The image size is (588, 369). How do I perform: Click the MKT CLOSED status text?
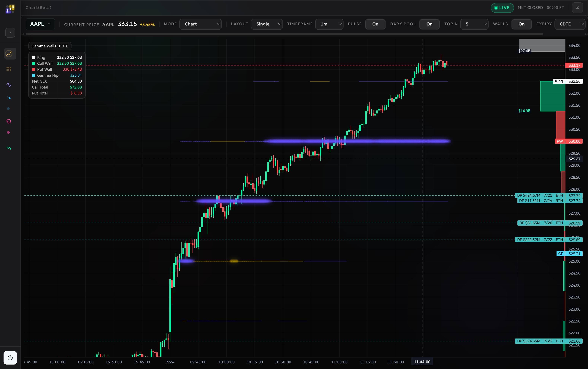tap(530, 8)
